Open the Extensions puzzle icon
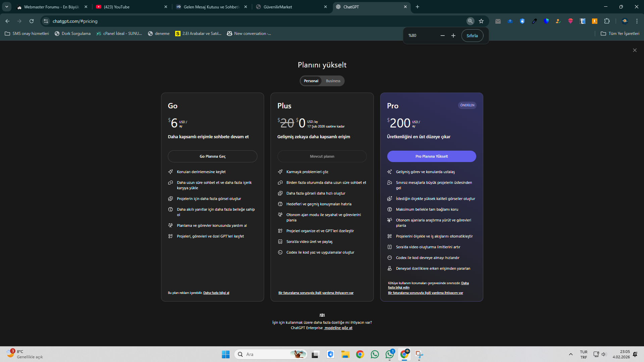Image resolution: width=644 pixels, height=362 pixels. point(607,21)
